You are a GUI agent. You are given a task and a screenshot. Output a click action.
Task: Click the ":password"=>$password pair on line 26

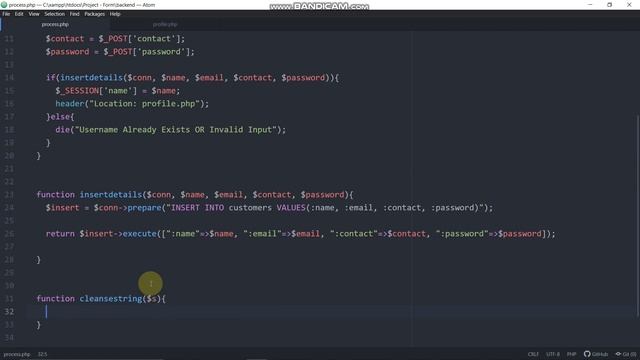coord(489,233)
